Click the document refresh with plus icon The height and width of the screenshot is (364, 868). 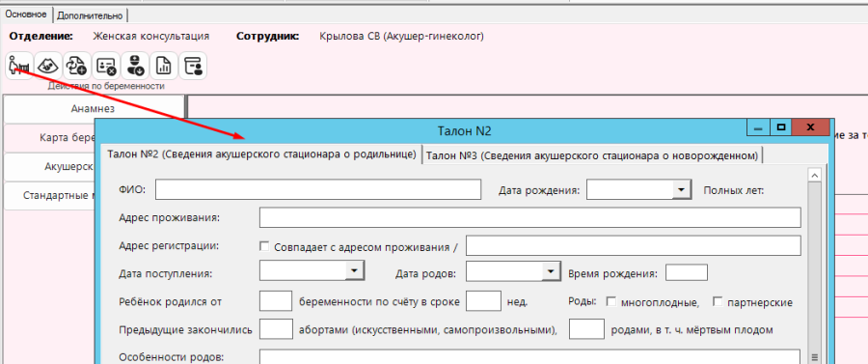coord(77,67)
